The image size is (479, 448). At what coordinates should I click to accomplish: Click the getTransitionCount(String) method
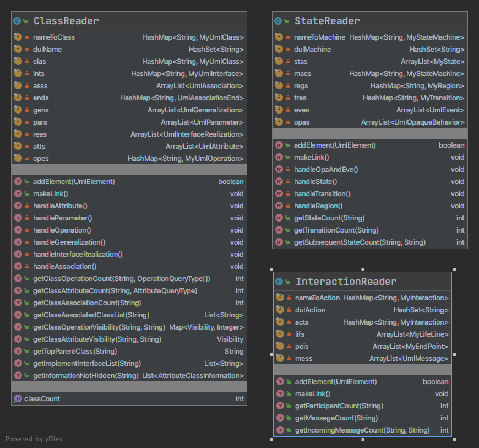click(336, 230)
